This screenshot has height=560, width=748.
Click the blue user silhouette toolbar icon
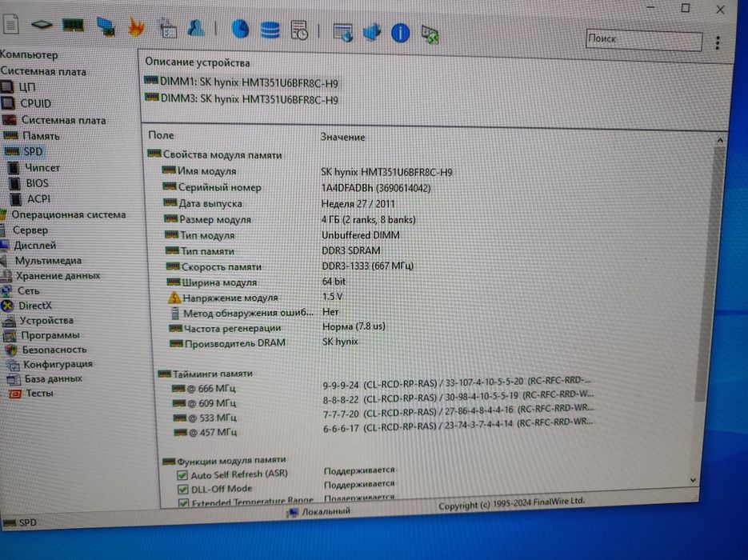196,28
